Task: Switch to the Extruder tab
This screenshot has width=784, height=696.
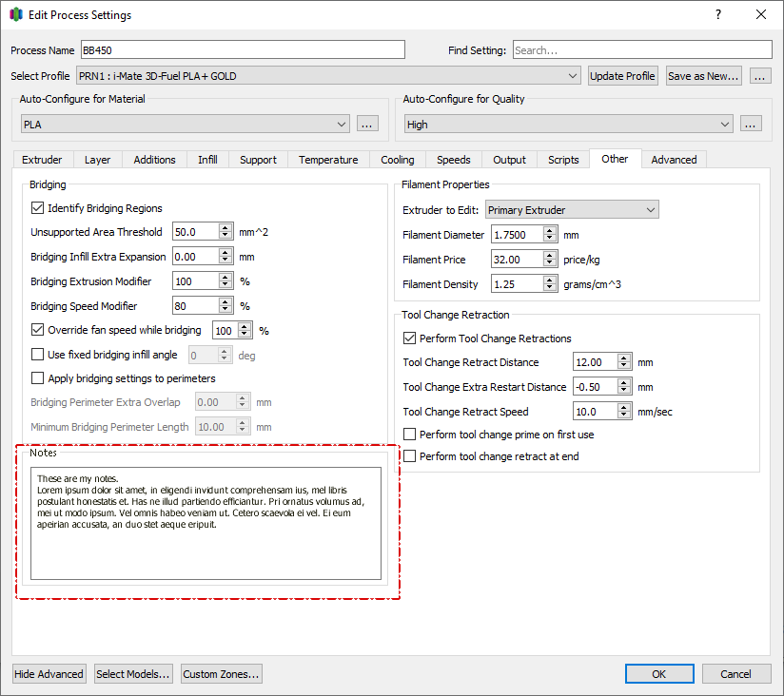Action: (x=43, y=160)
